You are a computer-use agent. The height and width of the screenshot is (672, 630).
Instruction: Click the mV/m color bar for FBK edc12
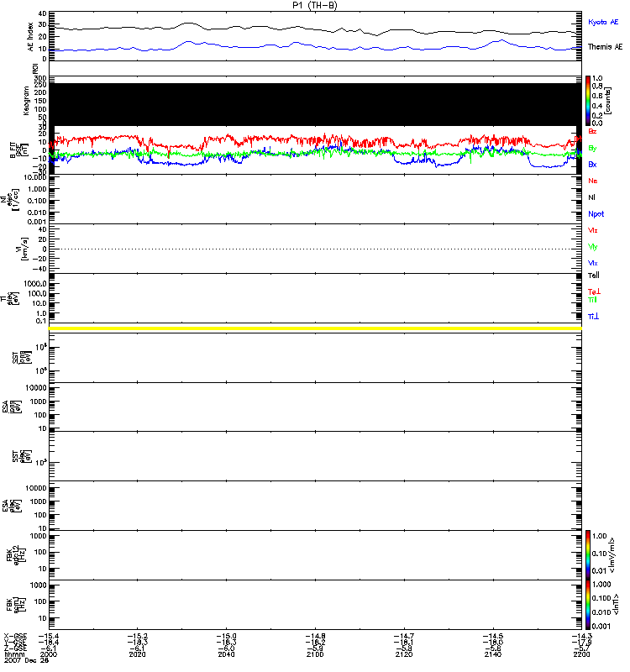click(x=588, y=554)
